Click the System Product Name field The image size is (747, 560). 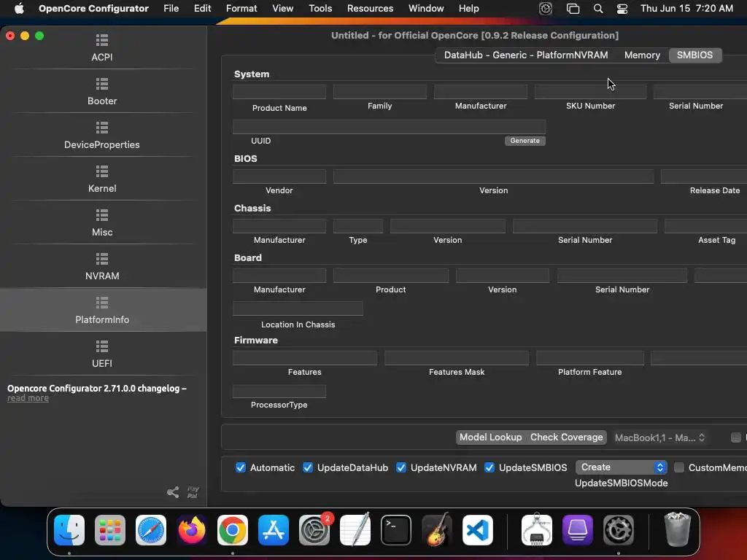tap(279, 92)
